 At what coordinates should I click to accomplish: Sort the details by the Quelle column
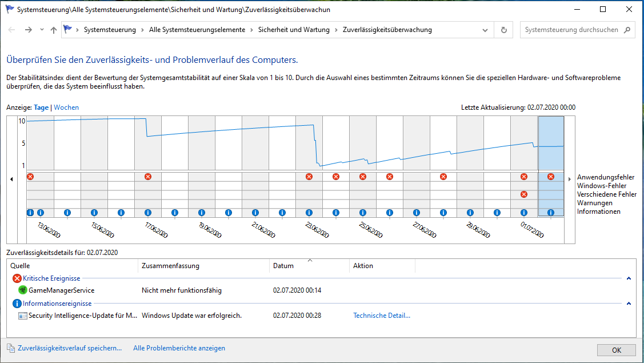click(72, 266)
